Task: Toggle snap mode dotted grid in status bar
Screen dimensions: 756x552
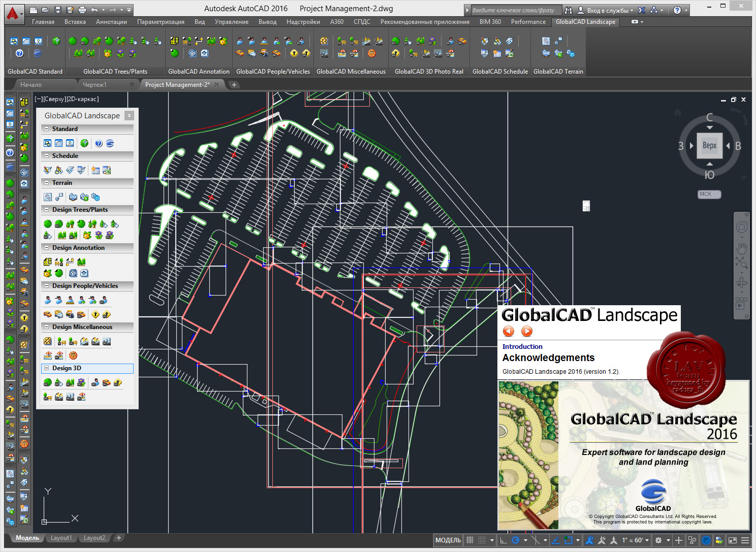Action: [x=482, y=540]
